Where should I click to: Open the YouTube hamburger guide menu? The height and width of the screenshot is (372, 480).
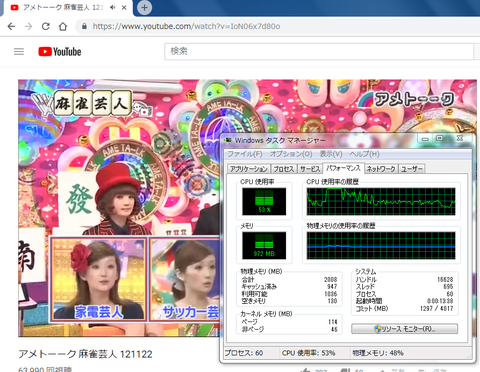19,51
